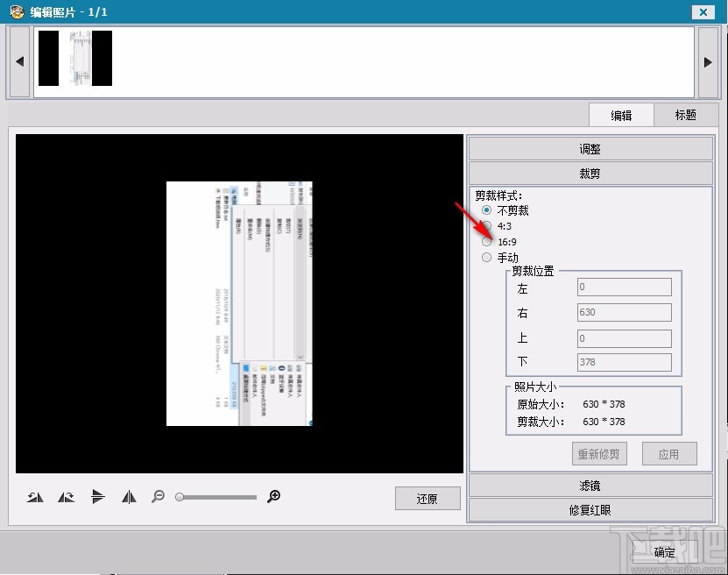Expand the 调整 adjustment panel
Image resolution: width=728 pixels, height=575 pixels.
click(590, 148)
